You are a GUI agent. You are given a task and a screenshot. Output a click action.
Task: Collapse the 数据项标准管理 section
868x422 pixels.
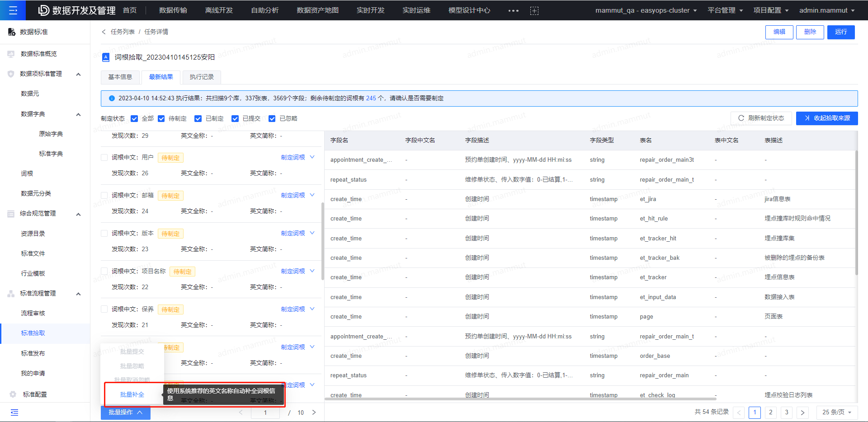(x=78, y=74)
